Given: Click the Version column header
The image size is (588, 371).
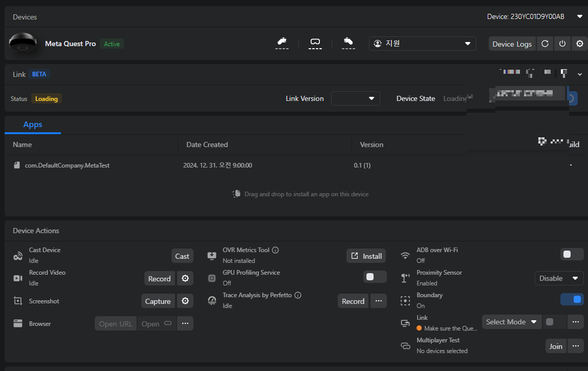Looking at the screenshot, I should [x=372, y=145].
